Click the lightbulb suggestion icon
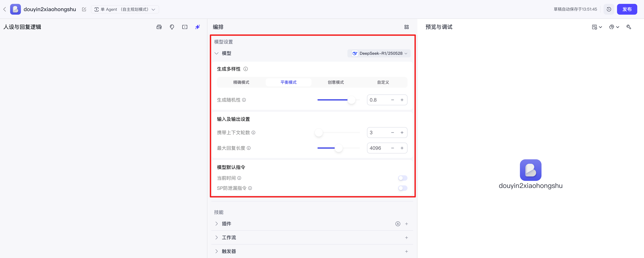Screen dimensions: 644x258 pos(172,27)
